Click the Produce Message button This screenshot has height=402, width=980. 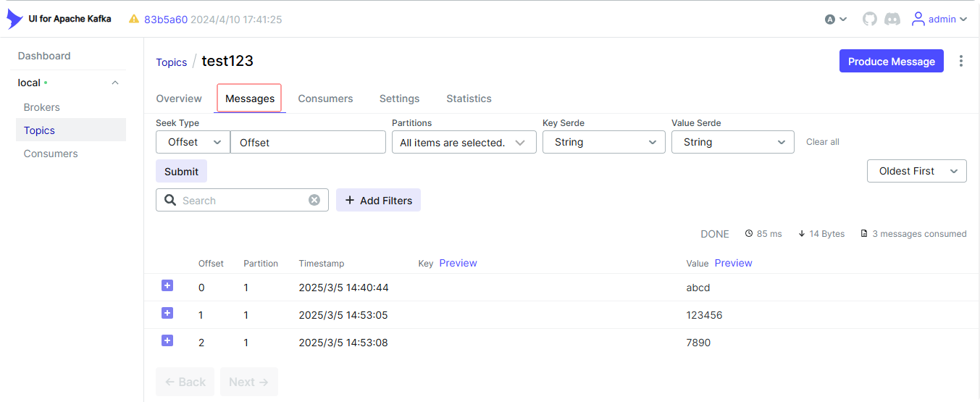pos(891,62)
